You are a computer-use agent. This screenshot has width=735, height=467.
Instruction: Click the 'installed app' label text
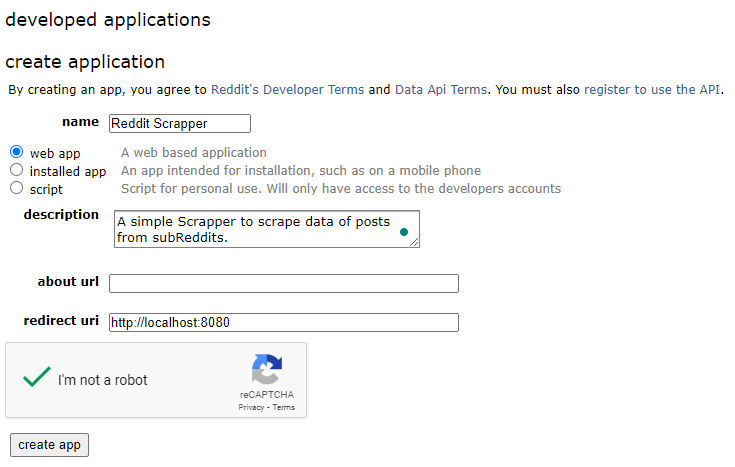pyautogui.click(x=68, y=172)
